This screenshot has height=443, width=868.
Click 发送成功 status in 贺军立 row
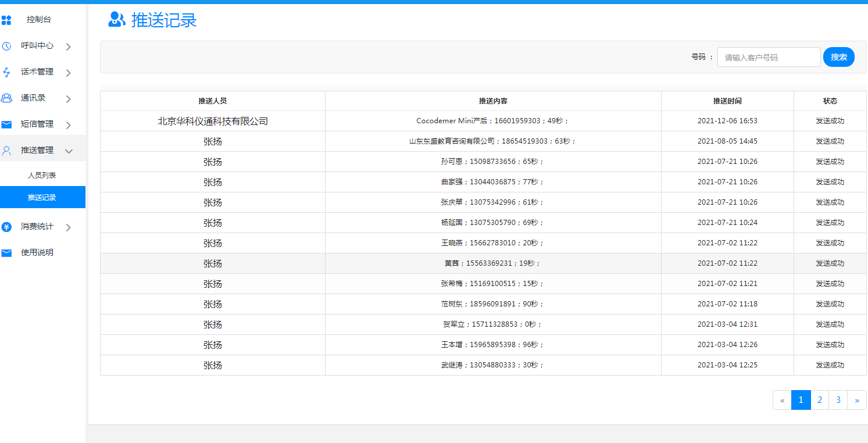coord(830,324)
